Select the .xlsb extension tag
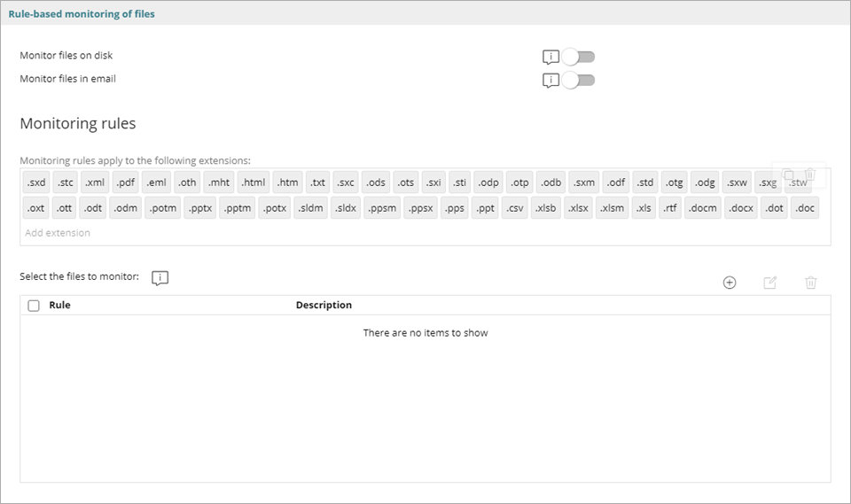851x504 pixels. tap(545, 208)
